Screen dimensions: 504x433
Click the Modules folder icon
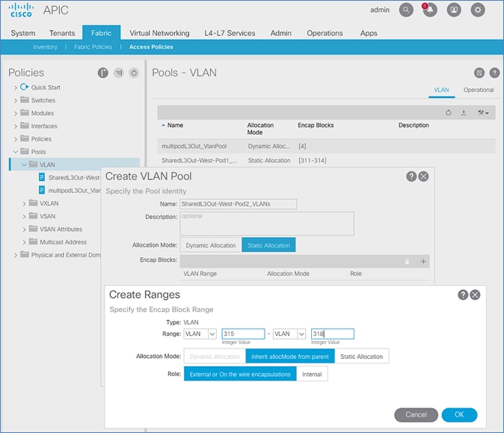(x=25, y=112)
